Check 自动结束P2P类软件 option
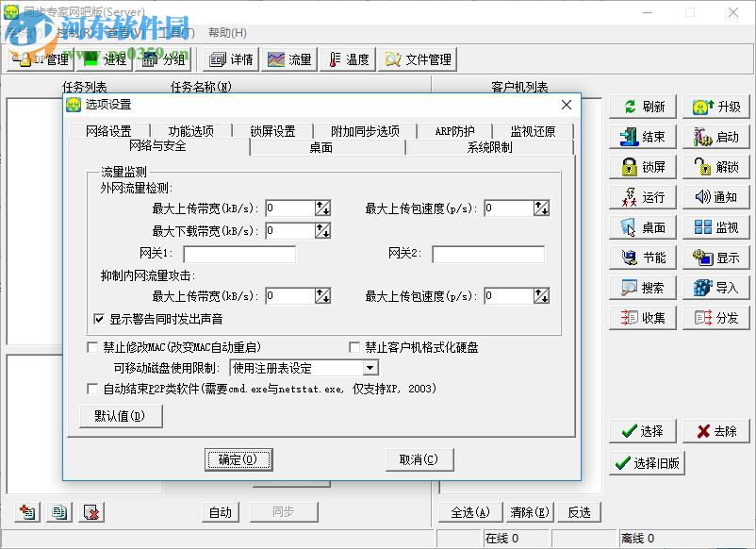This screenshot has width=756, height=549. click(x=91, y=389)
